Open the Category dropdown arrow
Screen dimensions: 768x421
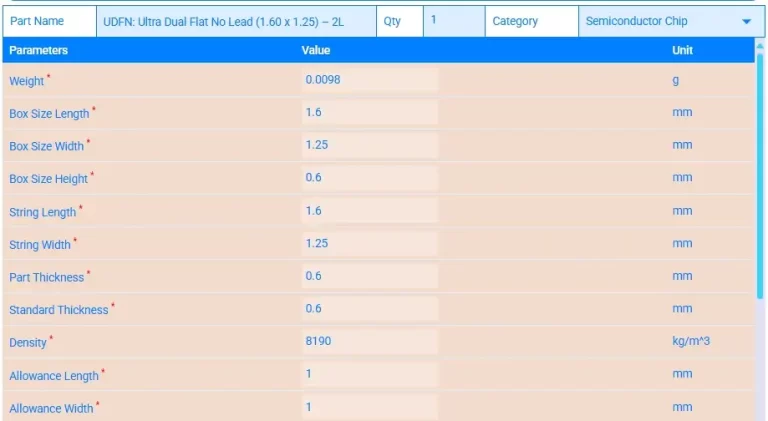tap(746, 22)
